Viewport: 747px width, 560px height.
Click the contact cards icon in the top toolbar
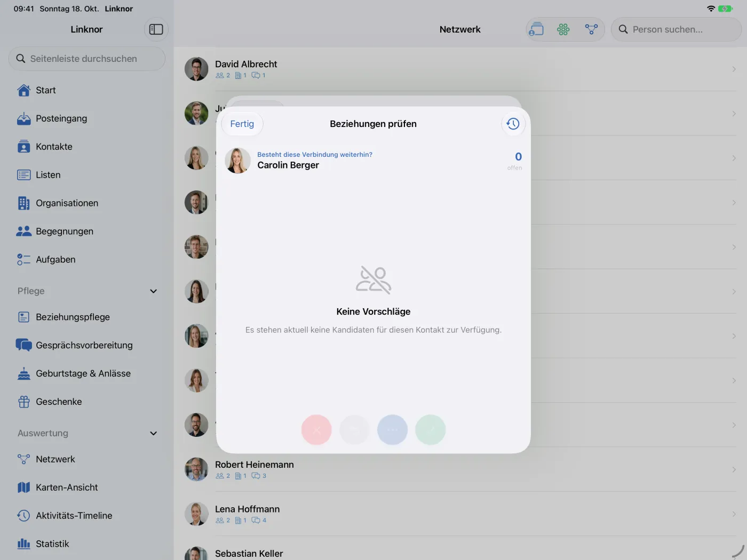pyautogui.click(x=536, y=29)
